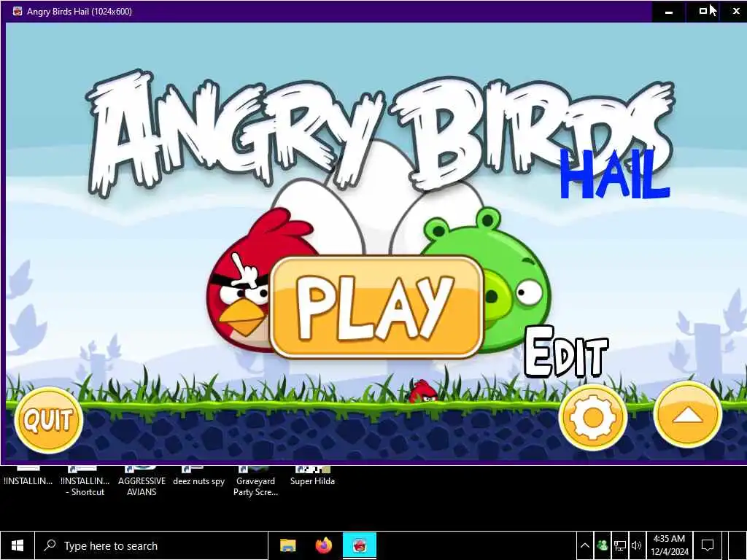Open the clock showing 4:35 AM
Viewport: 747px width, 560px height.
click(670, 545)
